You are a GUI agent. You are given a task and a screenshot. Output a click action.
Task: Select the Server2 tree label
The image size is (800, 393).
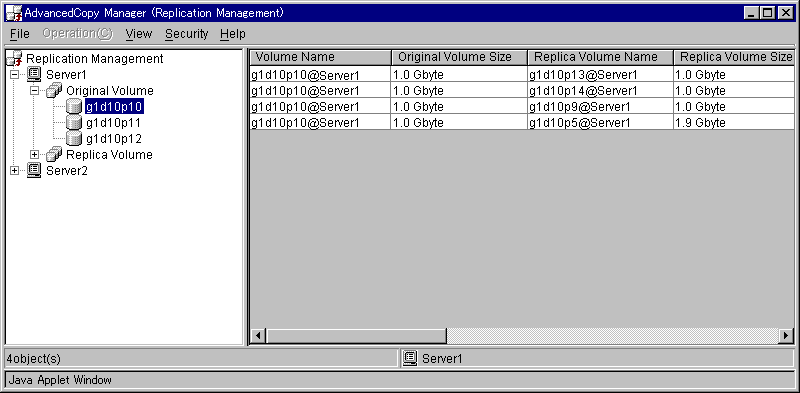tap(67, 170)
